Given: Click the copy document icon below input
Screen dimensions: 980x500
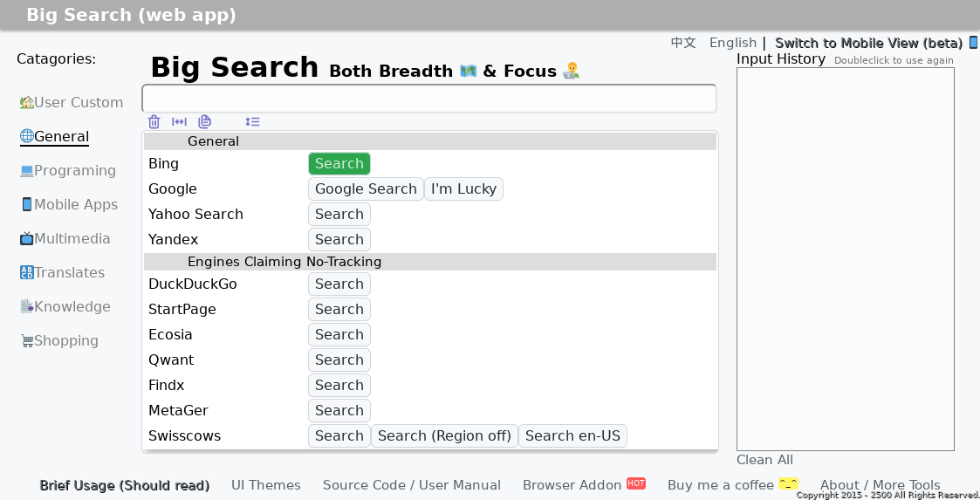Looking at the screenshot, I should tap(204, 122).
